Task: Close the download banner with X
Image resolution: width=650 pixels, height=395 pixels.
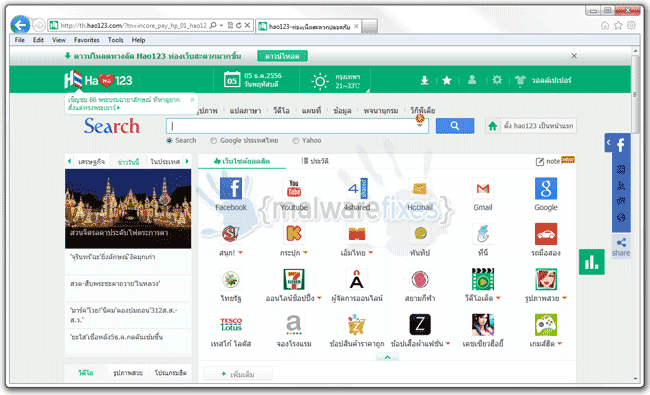Action: tap(574, 56)
